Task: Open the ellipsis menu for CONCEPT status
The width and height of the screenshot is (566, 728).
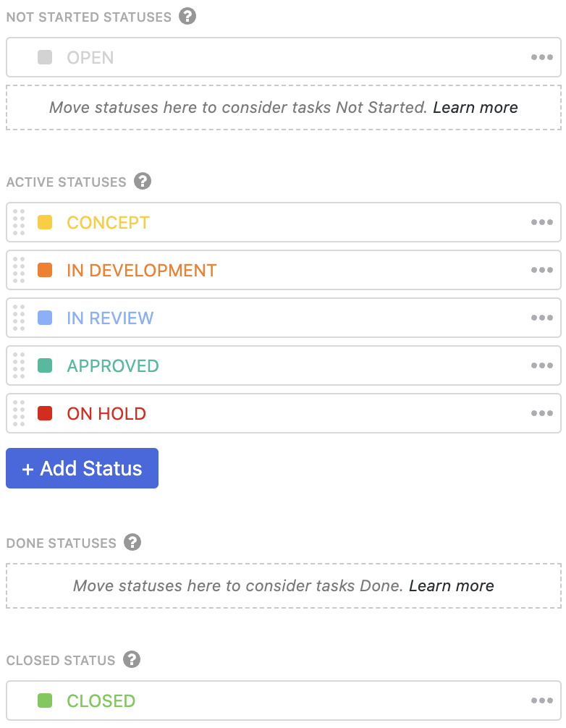Action: click(x=542, y=222)
